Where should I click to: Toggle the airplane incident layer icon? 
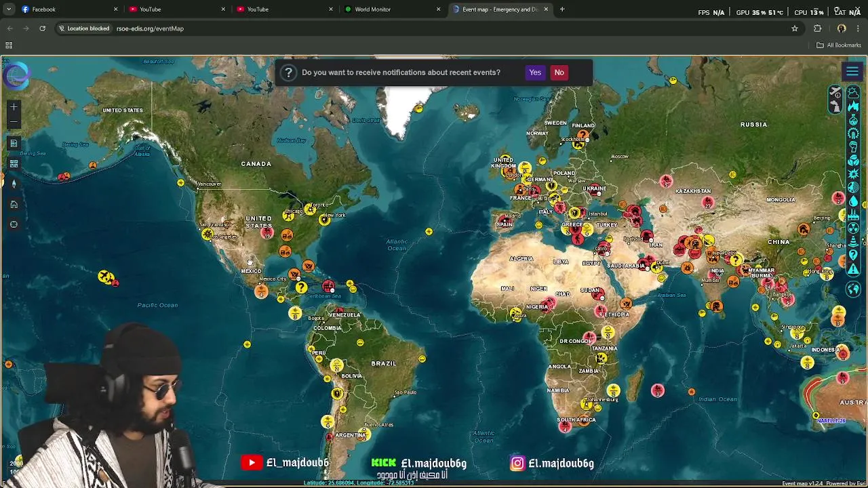click(836, 92)
